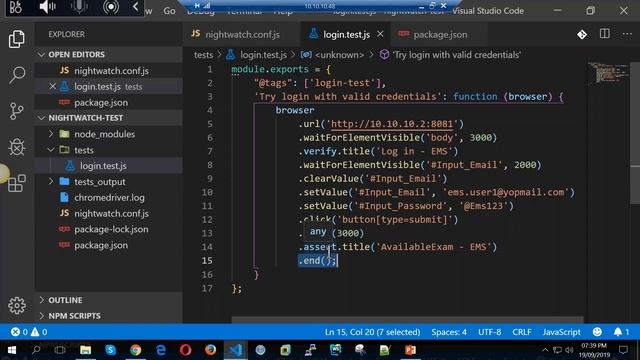Image resolution: width=640 pixels, height=360 pixels.
Task: Open Opera browser from taskbar
Action: click(x=185, y=350)
